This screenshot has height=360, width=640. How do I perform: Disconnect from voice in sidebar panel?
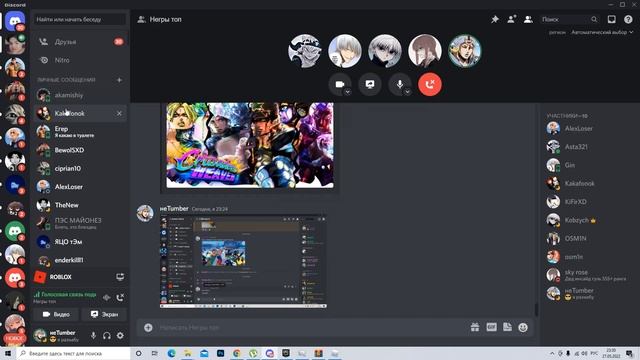[120, 298]
